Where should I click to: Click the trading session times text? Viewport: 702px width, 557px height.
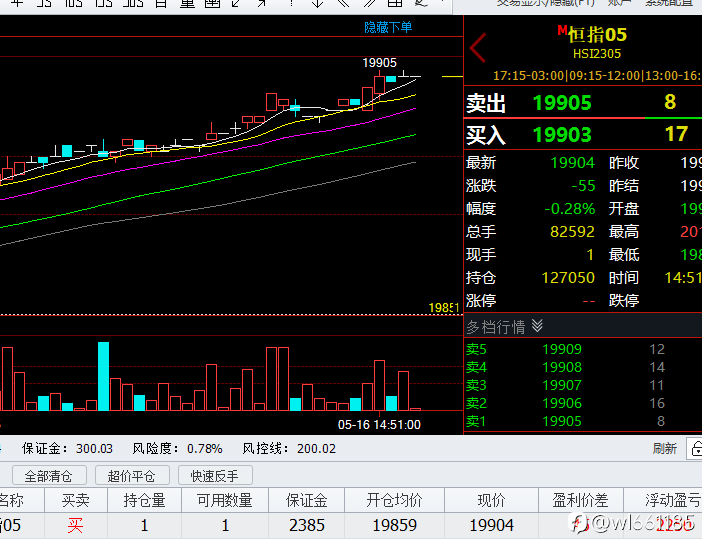(597, 75)
